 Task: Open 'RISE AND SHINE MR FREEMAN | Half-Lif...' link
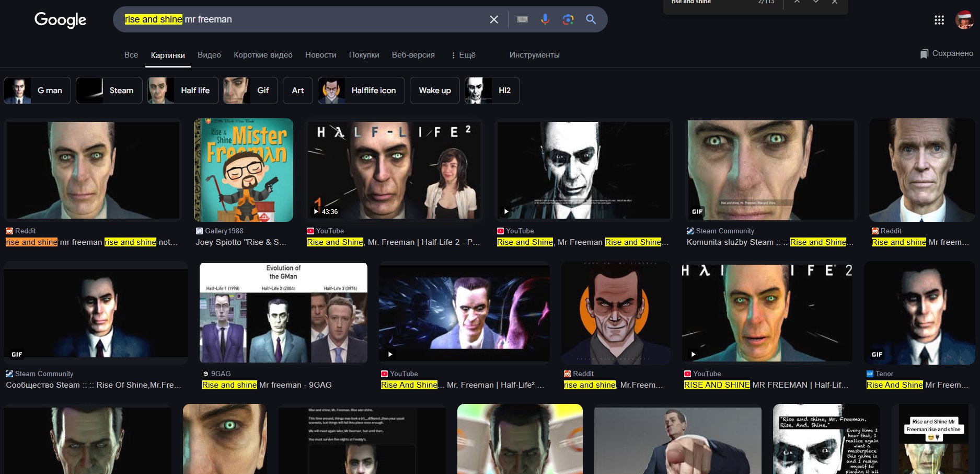click(766, 385)
